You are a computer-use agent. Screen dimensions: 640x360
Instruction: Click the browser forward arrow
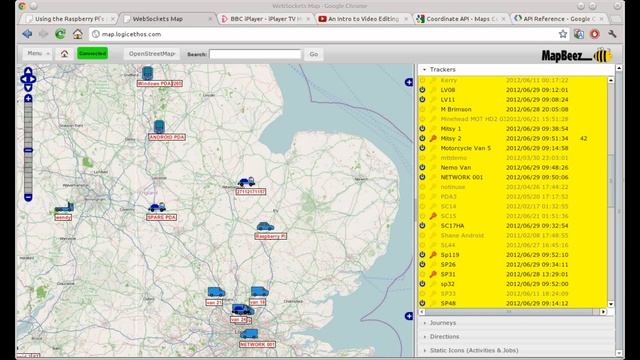point(43,34)
